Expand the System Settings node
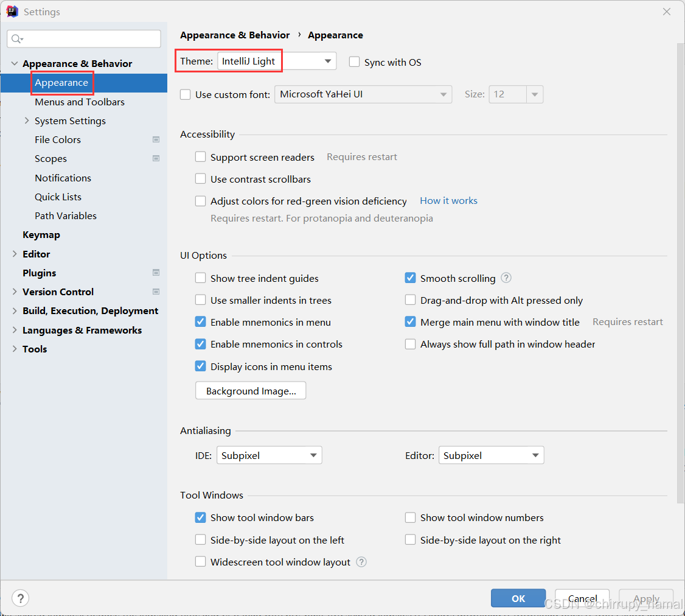This screenshot has height=616, width=685. 27,121
